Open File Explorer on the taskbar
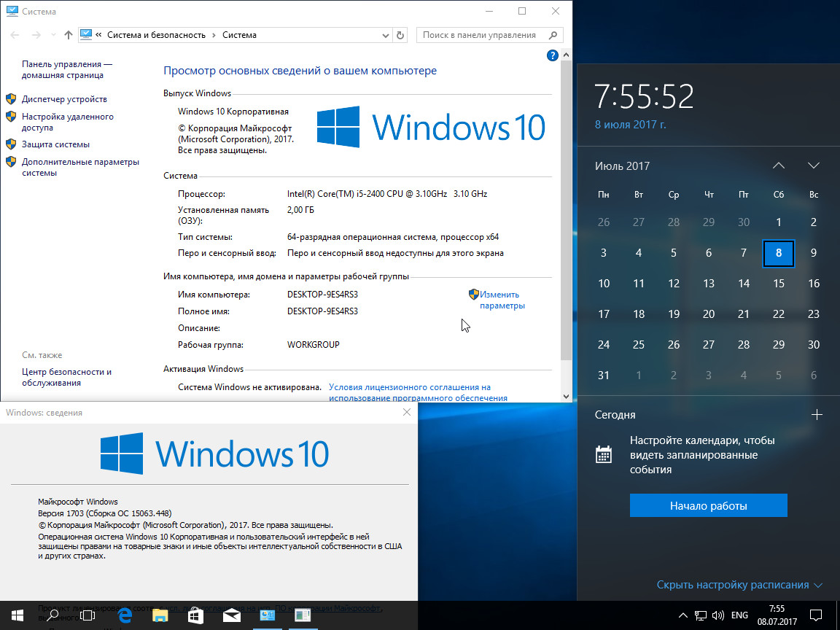The image size is (840, 630). [x=160, y=615]
